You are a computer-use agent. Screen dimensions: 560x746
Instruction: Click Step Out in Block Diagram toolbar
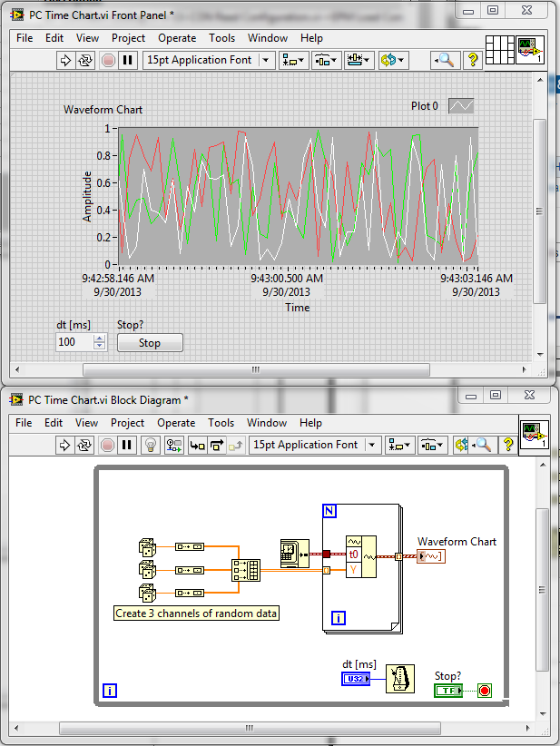(235, 446)
